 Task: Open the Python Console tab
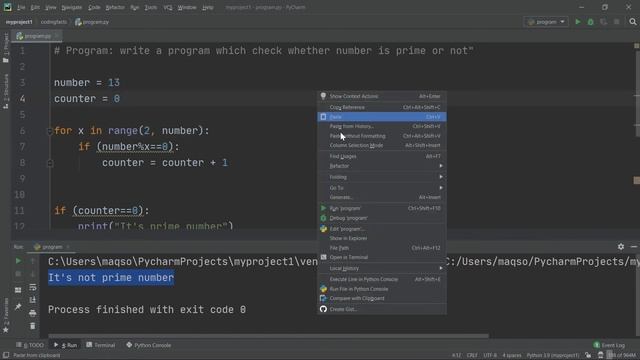[149, 345]
